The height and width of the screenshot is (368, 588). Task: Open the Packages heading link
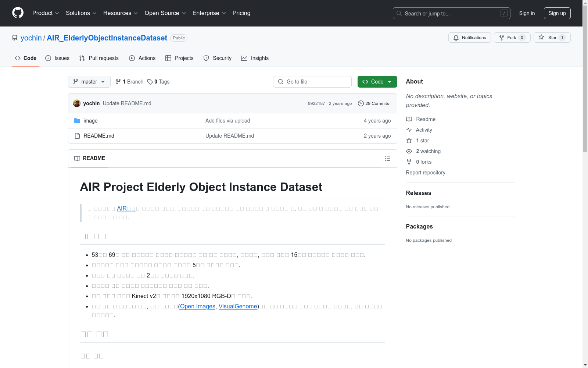point(419,226)
